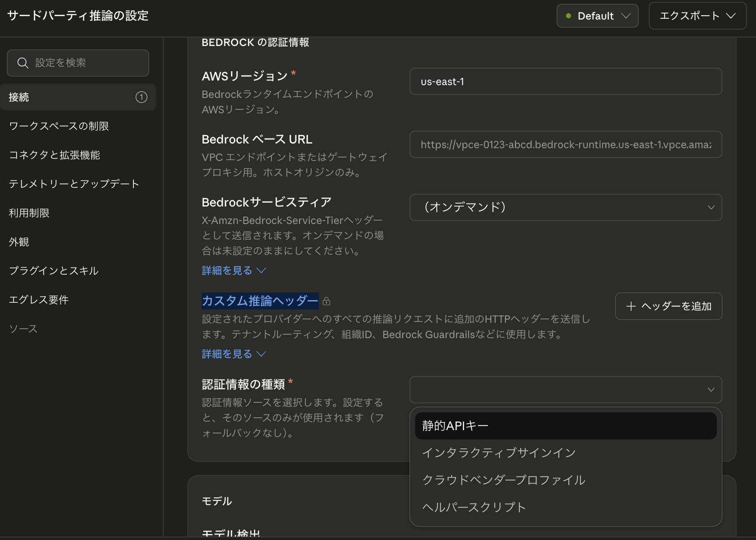Click the 認証情報の種類 label
Viewport: 756px width, 540px height.
click(243, 385)
